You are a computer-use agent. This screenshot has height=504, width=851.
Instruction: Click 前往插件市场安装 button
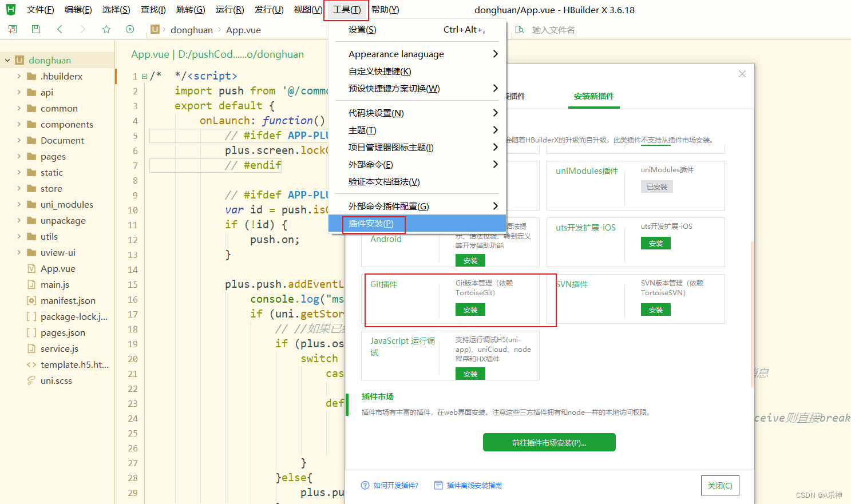549,442
